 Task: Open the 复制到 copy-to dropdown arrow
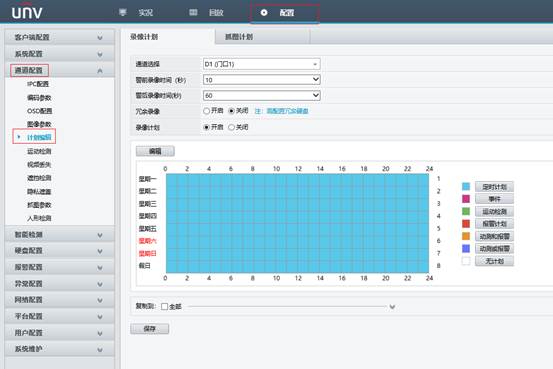392,307
